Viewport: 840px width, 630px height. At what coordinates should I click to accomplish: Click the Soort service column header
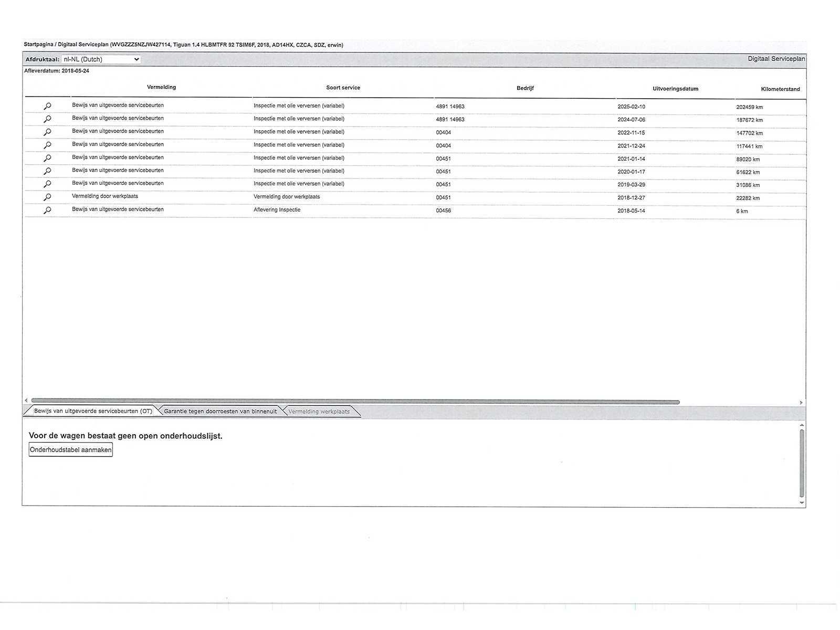point(343,88)
